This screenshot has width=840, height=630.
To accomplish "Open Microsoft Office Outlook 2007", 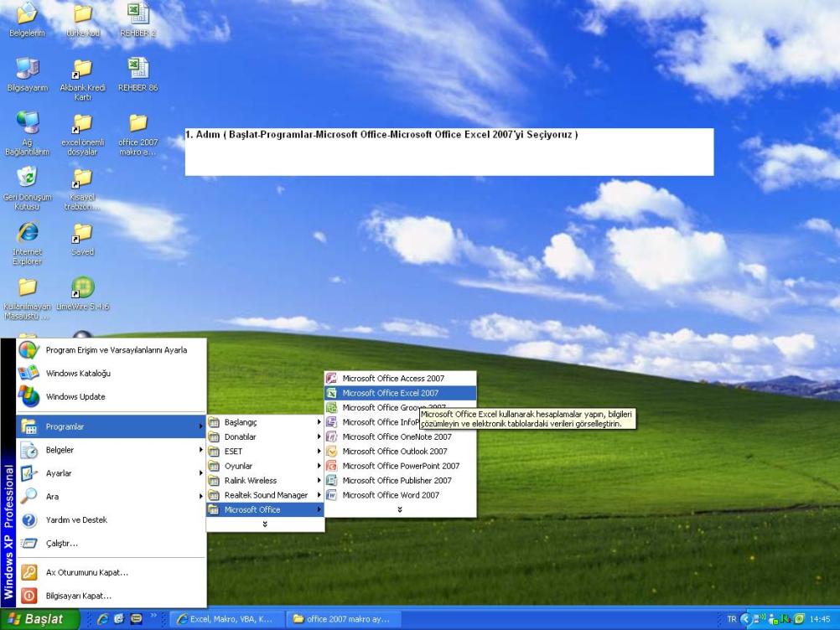I will coord(400,452).
